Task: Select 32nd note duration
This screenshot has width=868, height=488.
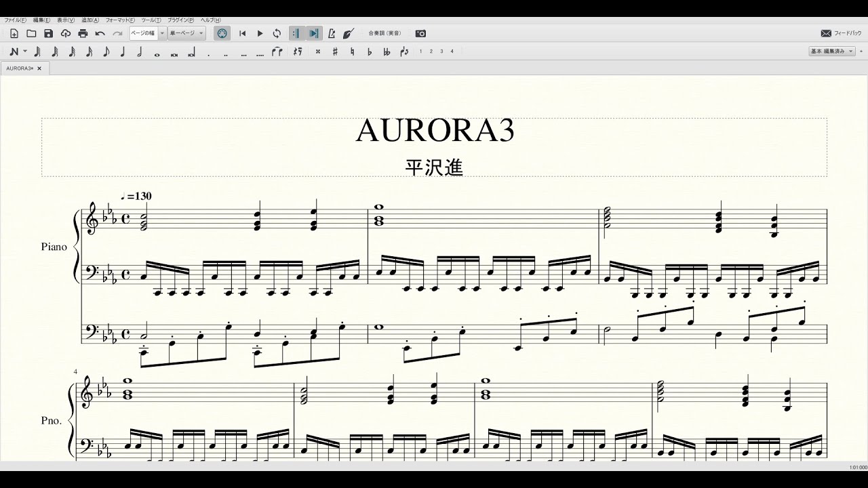Action: point(72,52)
